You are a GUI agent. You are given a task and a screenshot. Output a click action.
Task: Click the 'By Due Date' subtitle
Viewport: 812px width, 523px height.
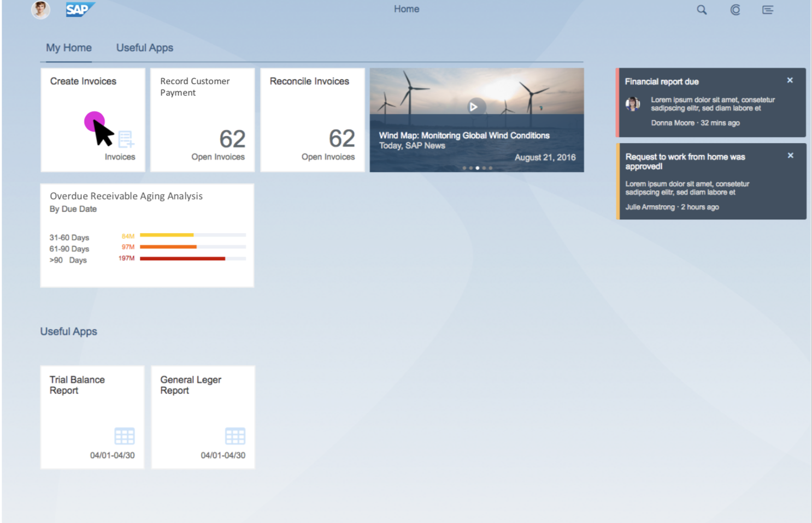tap(73, 209)
